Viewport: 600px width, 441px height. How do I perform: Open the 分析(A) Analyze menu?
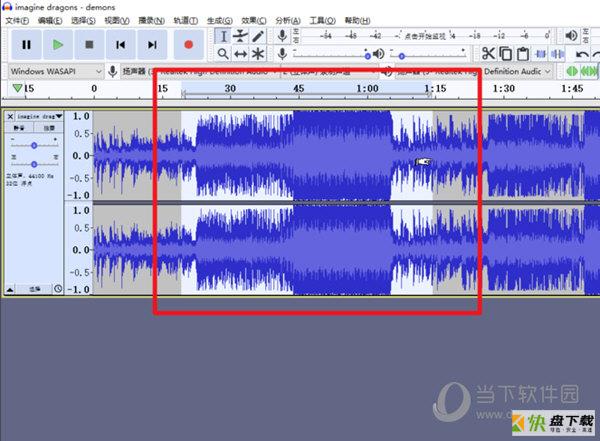click(288, 21)
